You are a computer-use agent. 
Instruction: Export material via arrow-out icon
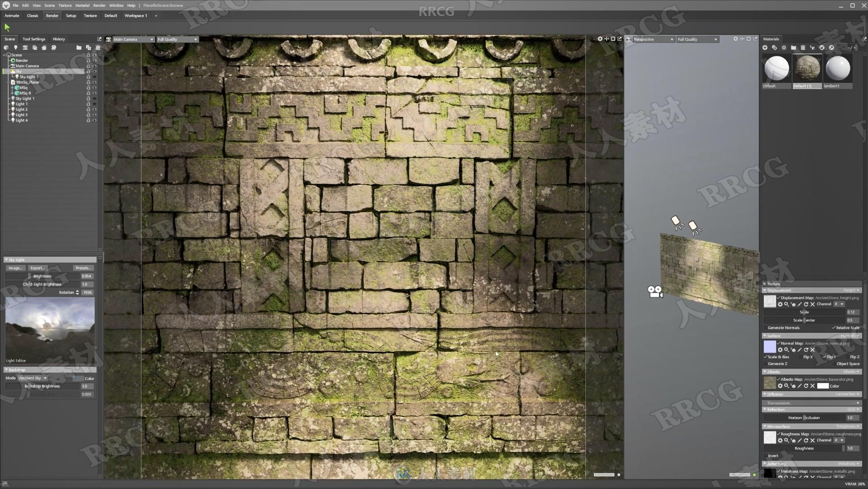pyautogui.click(x=831, y=48)
